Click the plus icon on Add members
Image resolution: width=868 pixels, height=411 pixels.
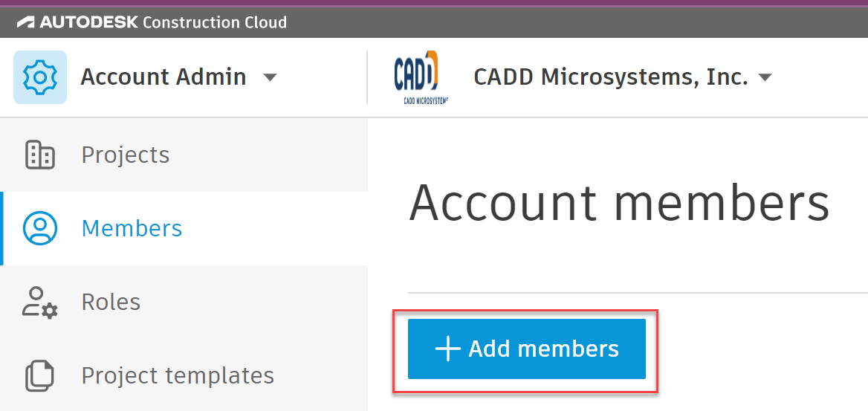(x=447, y=349)
